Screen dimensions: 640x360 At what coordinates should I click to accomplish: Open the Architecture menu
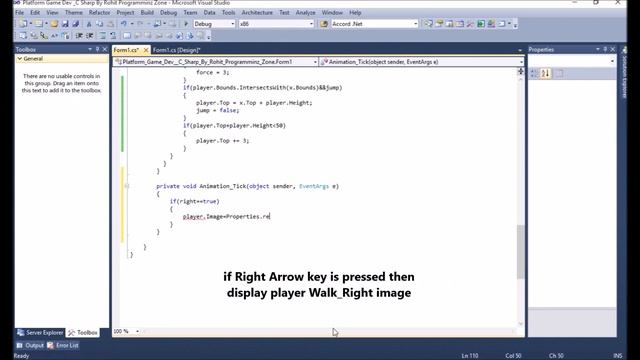coord(257,13)
